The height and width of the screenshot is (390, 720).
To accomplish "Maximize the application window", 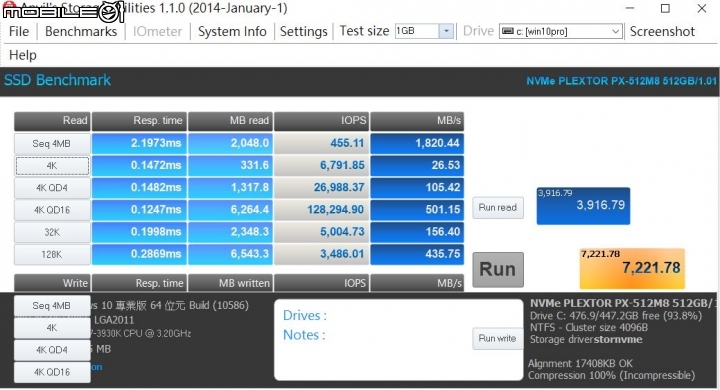I will (x=665, y=8).
